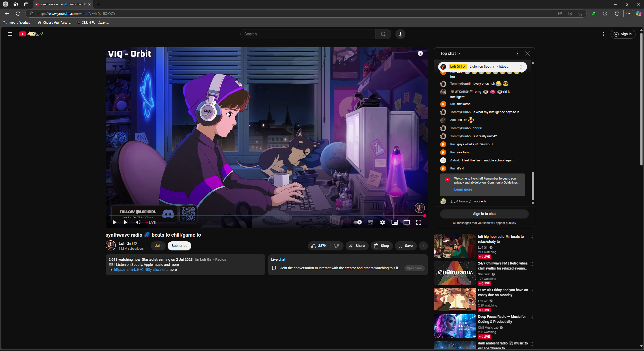
Task: Enable miniplayer mode
Action: coord(394,222)
